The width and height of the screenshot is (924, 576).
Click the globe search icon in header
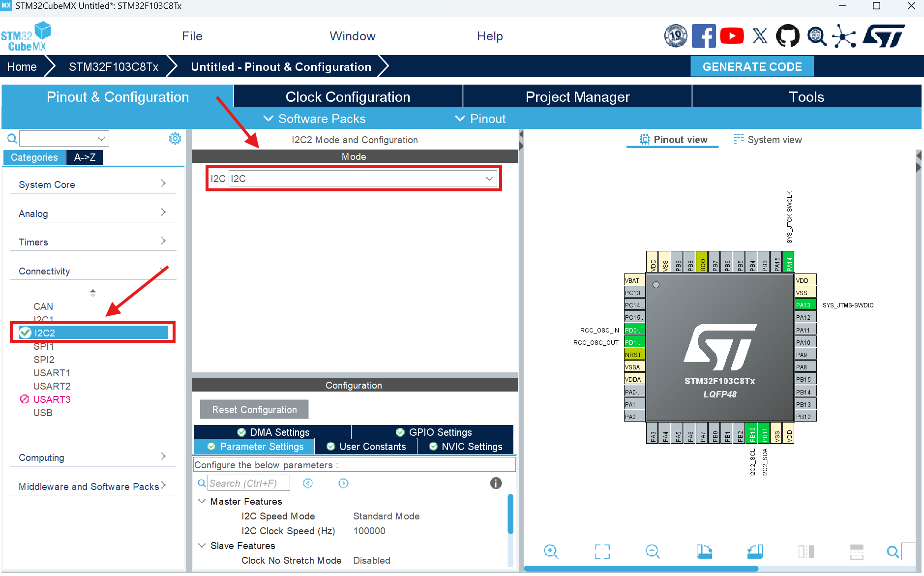tap(816, 36)
